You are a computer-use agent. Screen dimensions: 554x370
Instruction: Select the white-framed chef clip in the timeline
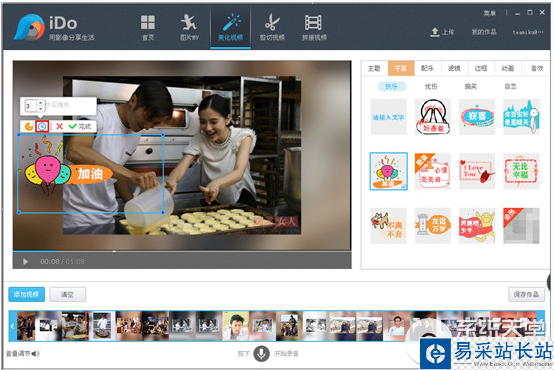102,326
